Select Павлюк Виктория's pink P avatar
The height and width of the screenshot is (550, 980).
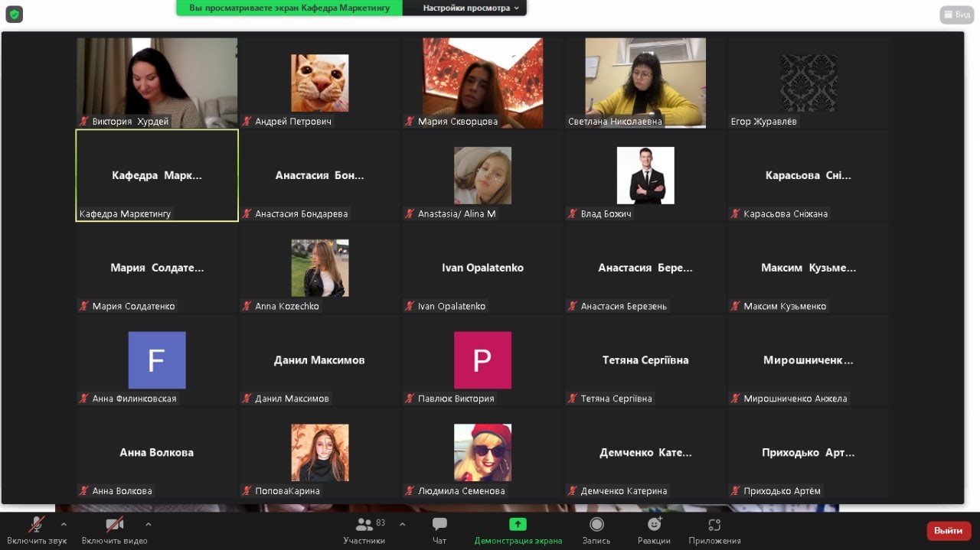482,360
